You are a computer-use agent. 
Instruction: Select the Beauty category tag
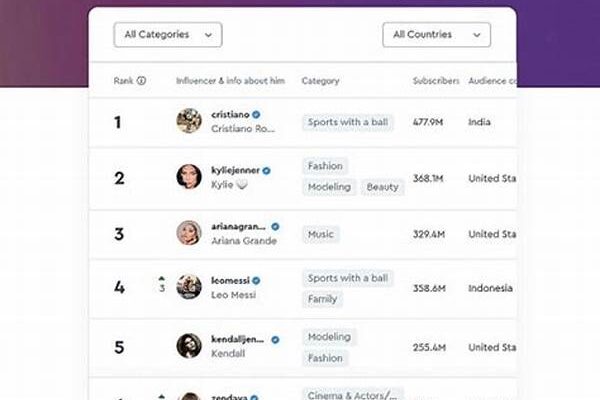pyautogui.click(x=382, y=187)
